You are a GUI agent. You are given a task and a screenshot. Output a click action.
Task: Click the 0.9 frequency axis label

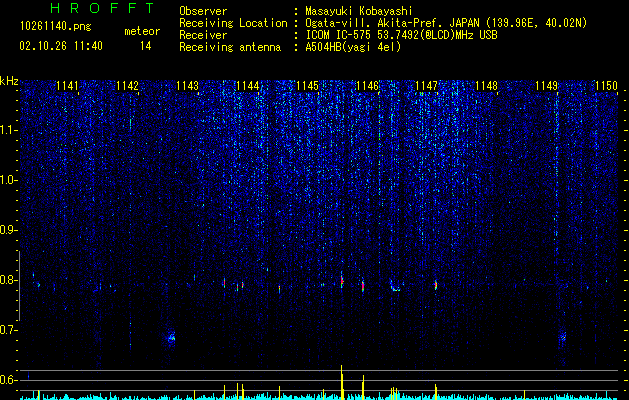[8, 230]
